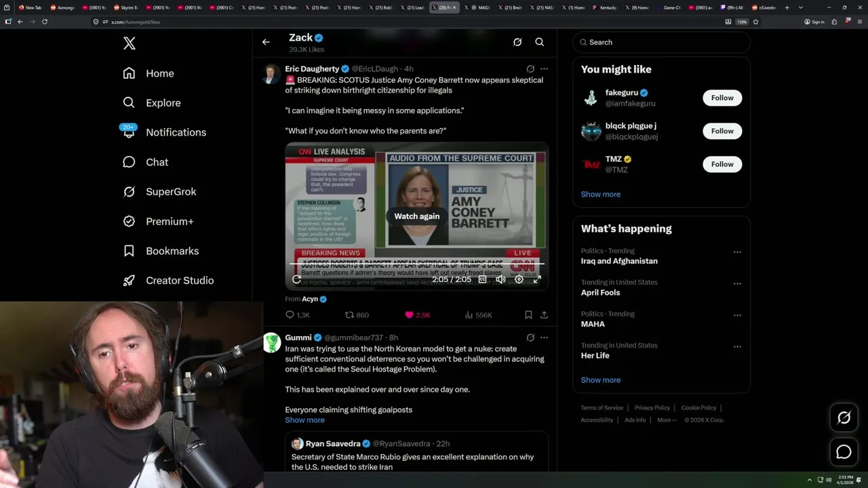This screenshot has height=488, width=868.
Task: Bookmark Eric Daugherty's post
Action: 528,315
